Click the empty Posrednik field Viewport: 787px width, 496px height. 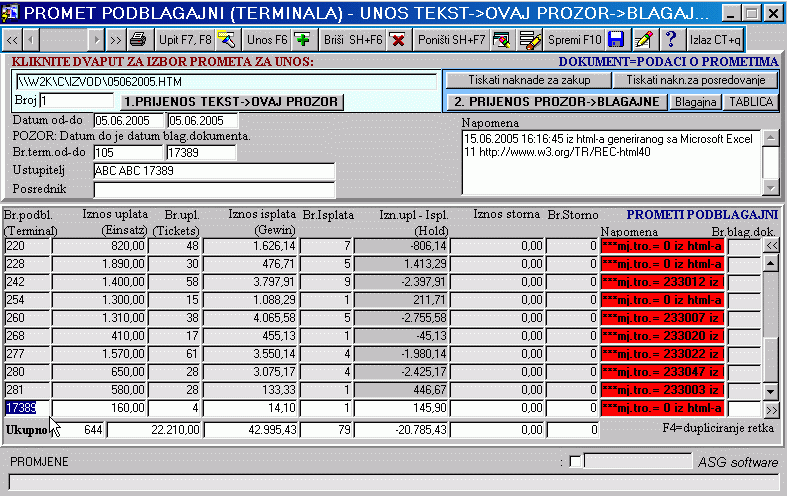[214, 190]
